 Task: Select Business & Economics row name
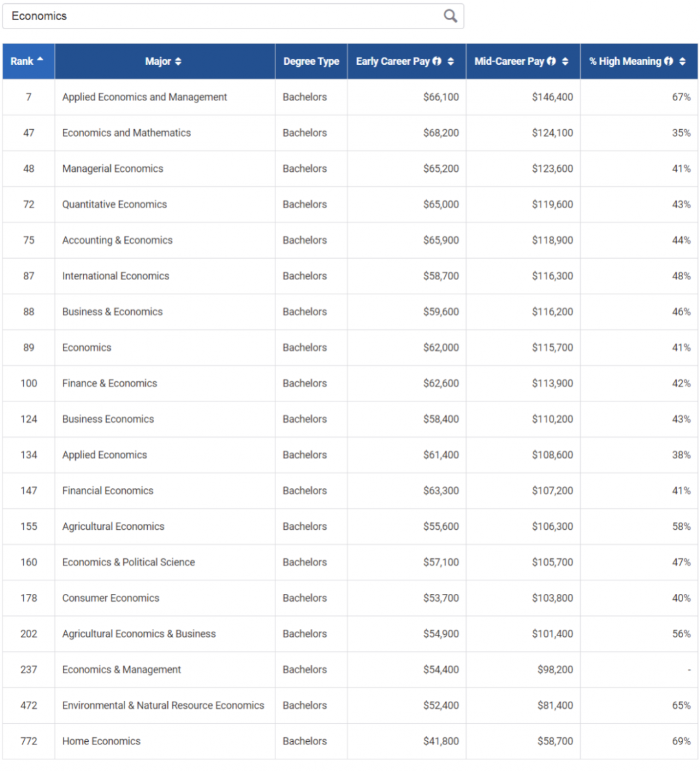tap(112, 312)
